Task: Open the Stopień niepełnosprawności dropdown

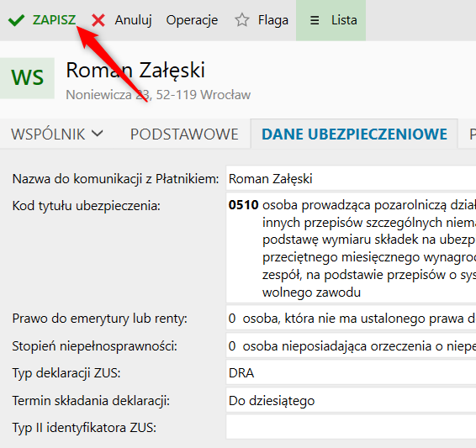Action: pos(351,345)
